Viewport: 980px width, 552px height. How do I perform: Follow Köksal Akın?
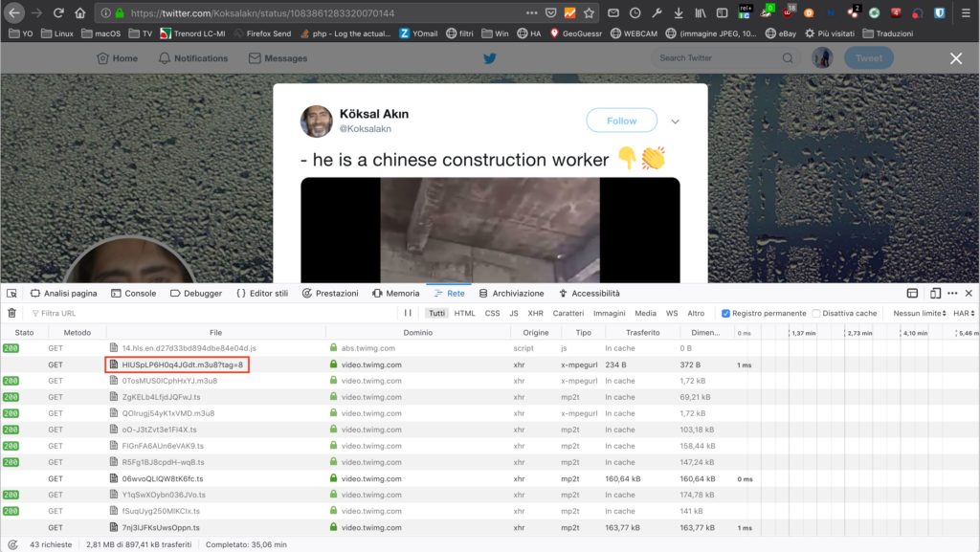pos(621,121)
